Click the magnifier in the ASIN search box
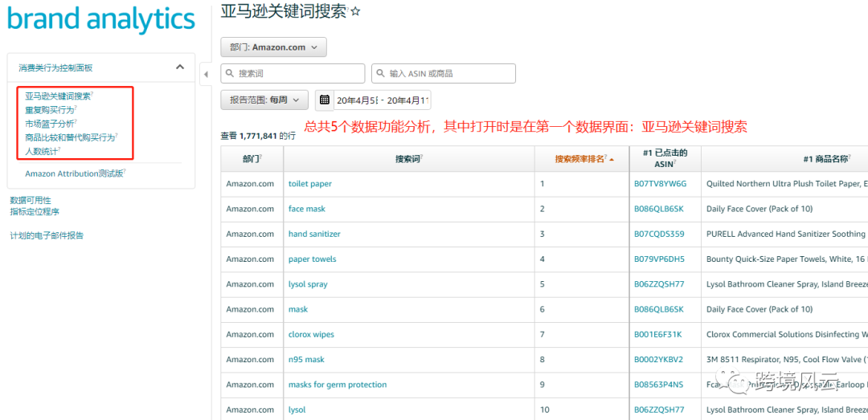868x420 pixels. point(381,74)
